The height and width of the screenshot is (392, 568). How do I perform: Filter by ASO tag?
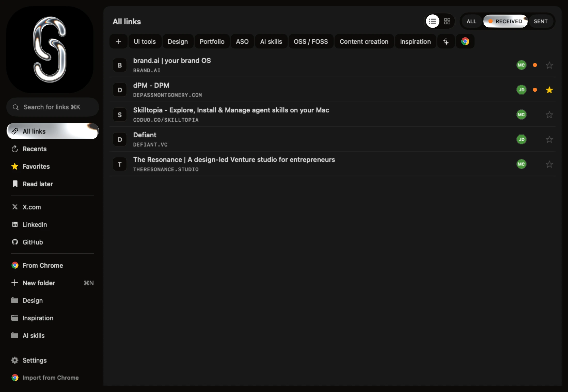pos(242,42)
